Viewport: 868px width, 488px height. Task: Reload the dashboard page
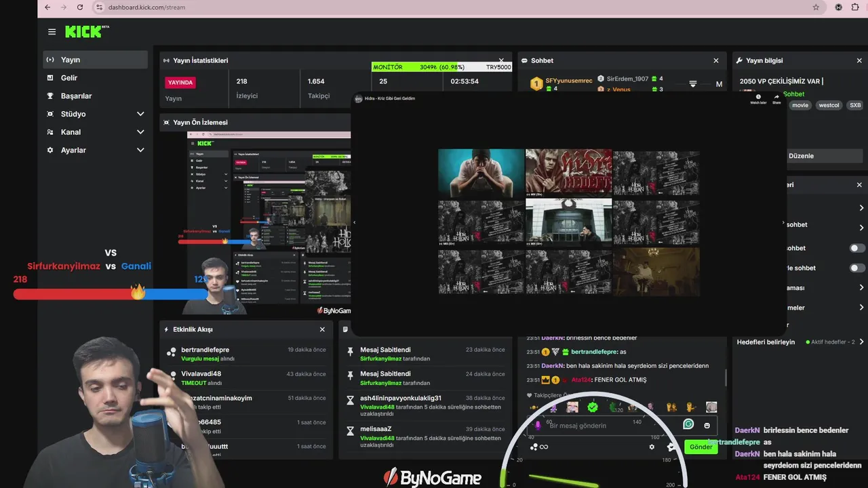click(80, 7)
